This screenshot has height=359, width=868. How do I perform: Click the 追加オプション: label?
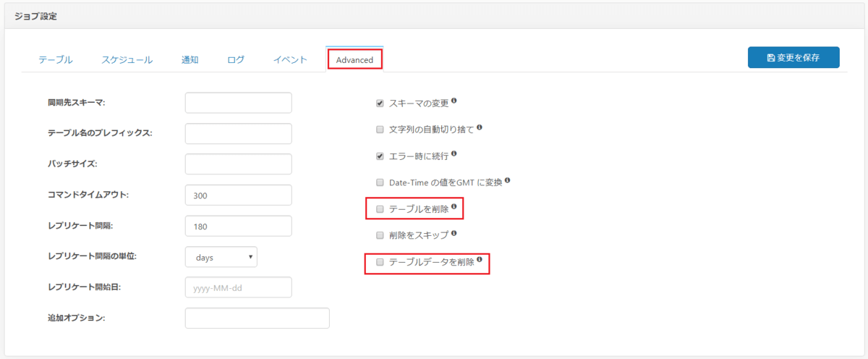[77, 318]
